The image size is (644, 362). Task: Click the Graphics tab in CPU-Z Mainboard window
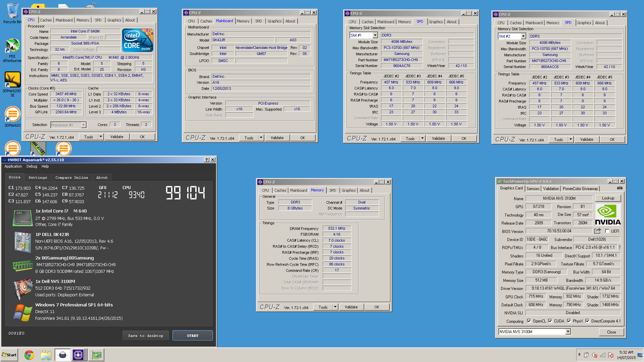(274, 21)
